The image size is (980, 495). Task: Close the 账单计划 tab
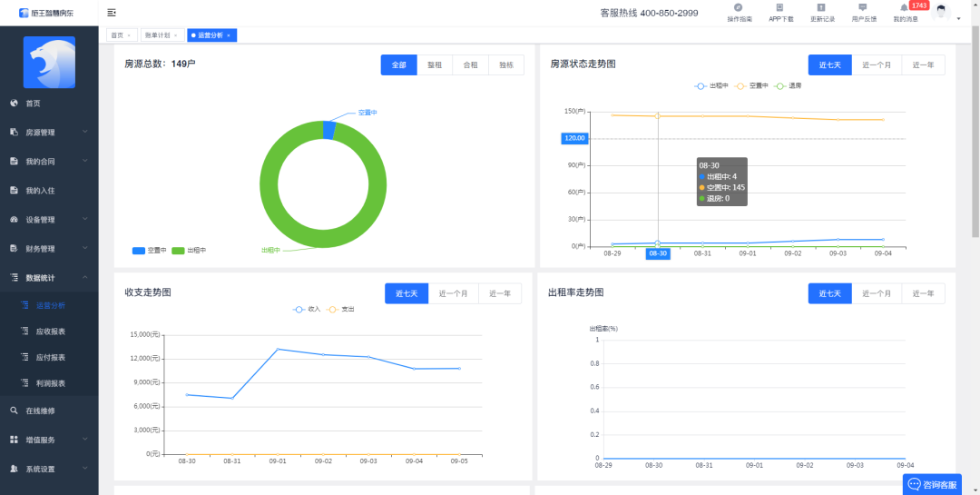[x=176, y=35]
